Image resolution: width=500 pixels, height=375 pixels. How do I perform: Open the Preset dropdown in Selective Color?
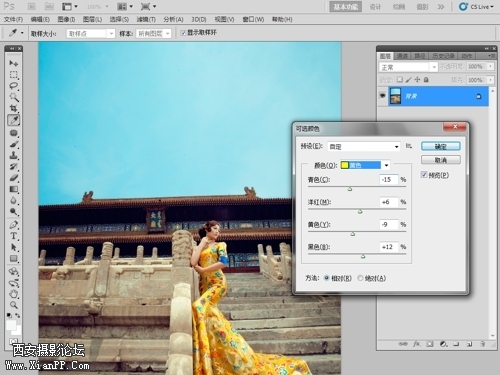point(364,147)
